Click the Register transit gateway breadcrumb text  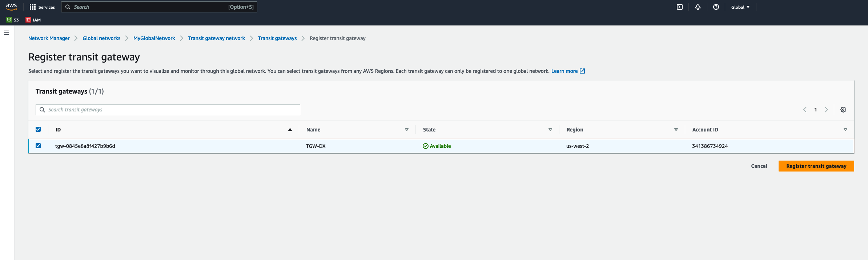pyautogui.click(x=338, y=38)
